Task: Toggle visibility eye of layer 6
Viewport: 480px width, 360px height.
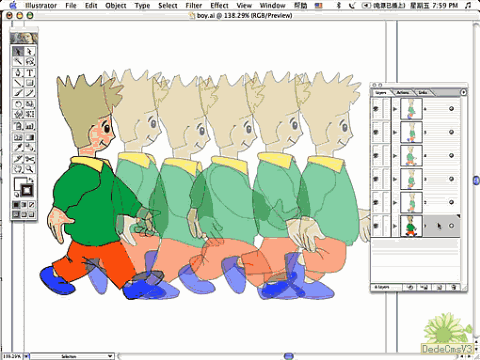Action: pyautogui.click(x=376, y=109)
